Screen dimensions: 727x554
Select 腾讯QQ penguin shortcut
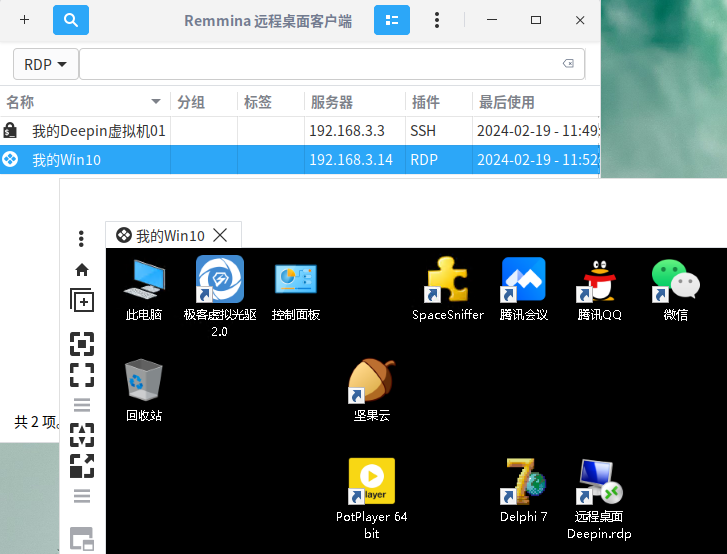(x=599, y=290)
